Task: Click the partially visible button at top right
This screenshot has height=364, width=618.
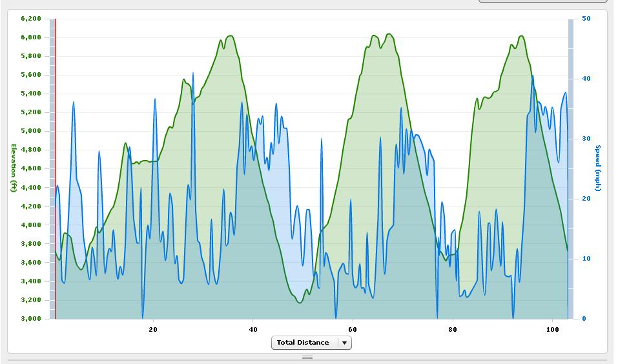Action: pyautogui.click(x=542, y=1)
